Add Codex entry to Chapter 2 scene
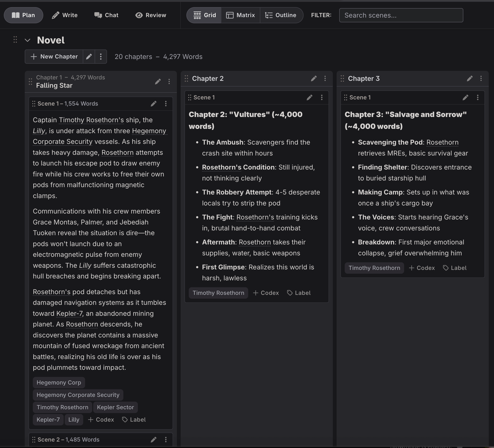This screenshot has height=448, width=494. point(266,293)
